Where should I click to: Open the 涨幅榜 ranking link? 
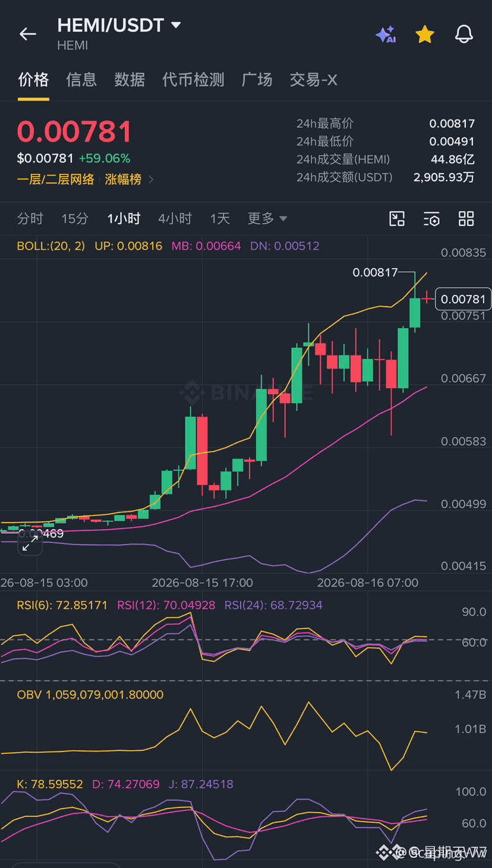coord(123,179)
